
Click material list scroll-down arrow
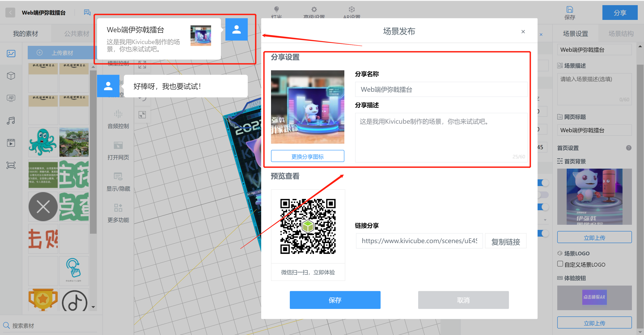[x=93, y=307]
